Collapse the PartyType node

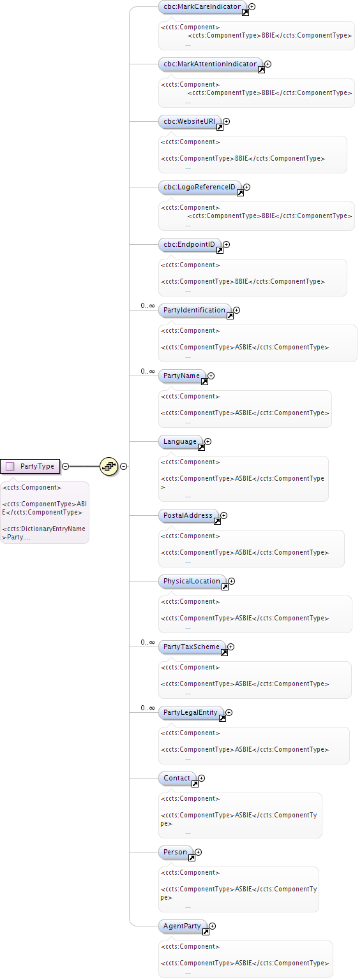(x=66, y=466)
